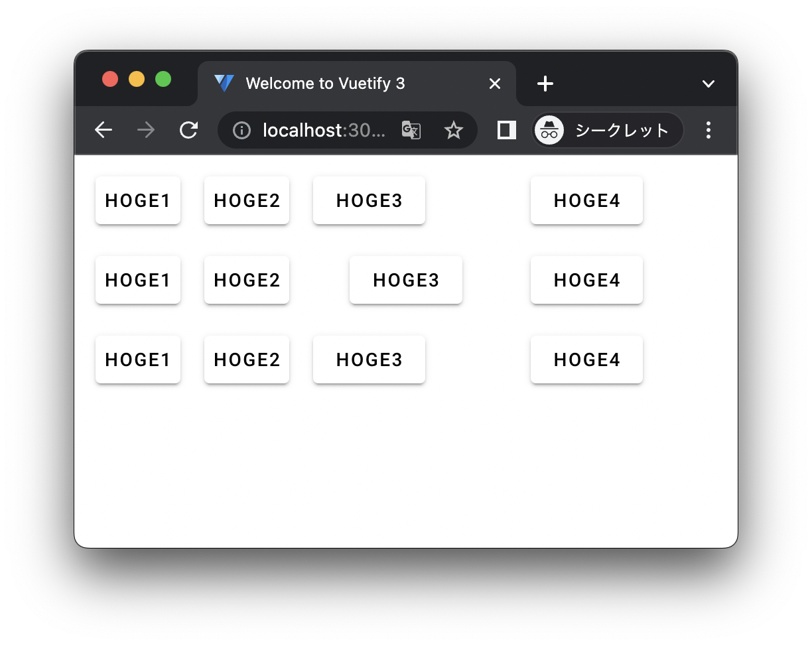Open a new tab with the plus icon
The image size is (812, 646).
(x=545, y=84)
